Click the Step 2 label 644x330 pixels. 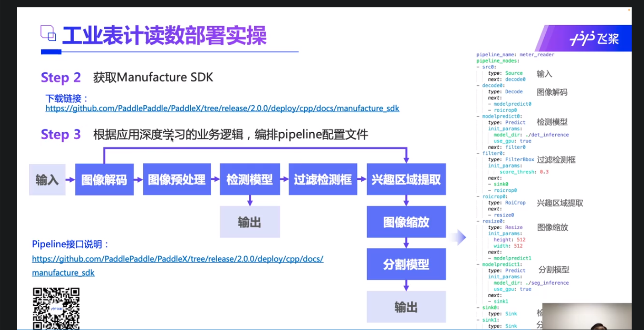click(x=61, y=77)
